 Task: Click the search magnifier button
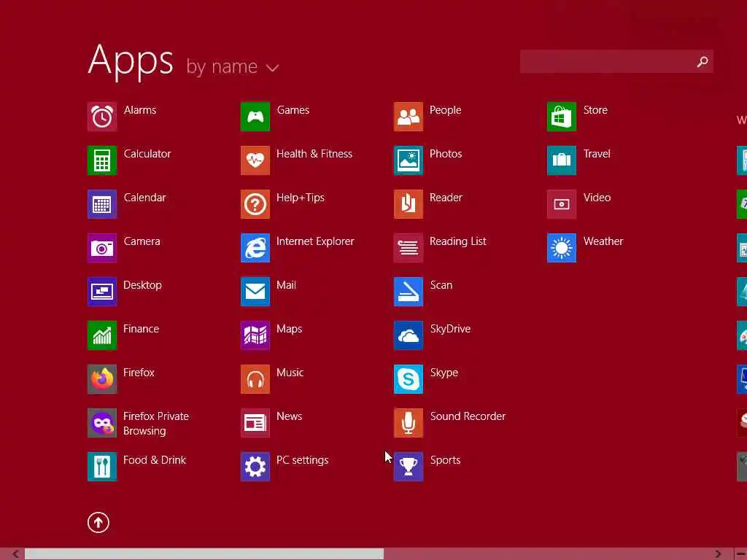(703, 62)
